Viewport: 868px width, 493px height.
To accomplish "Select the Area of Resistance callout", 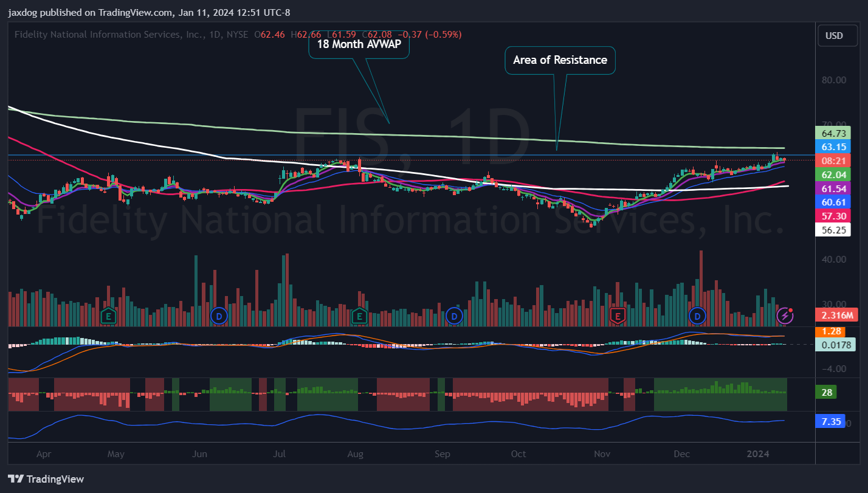I will [x=560, y=60].
